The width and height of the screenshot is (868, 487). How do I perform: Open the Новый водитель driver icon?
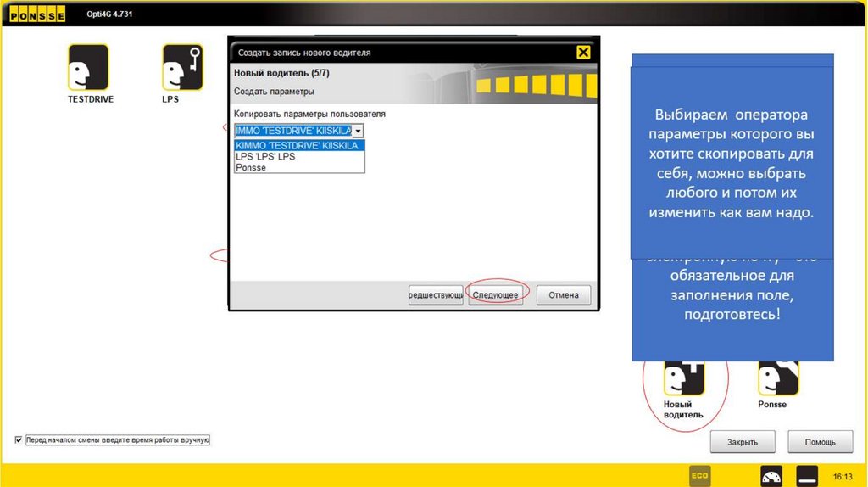pos(684,378)
